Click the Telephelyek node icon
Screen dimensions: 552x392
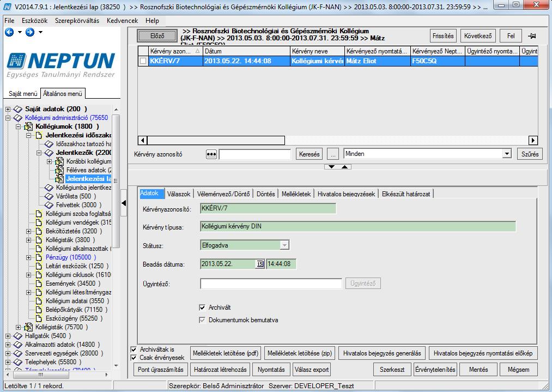pos(17,362)
